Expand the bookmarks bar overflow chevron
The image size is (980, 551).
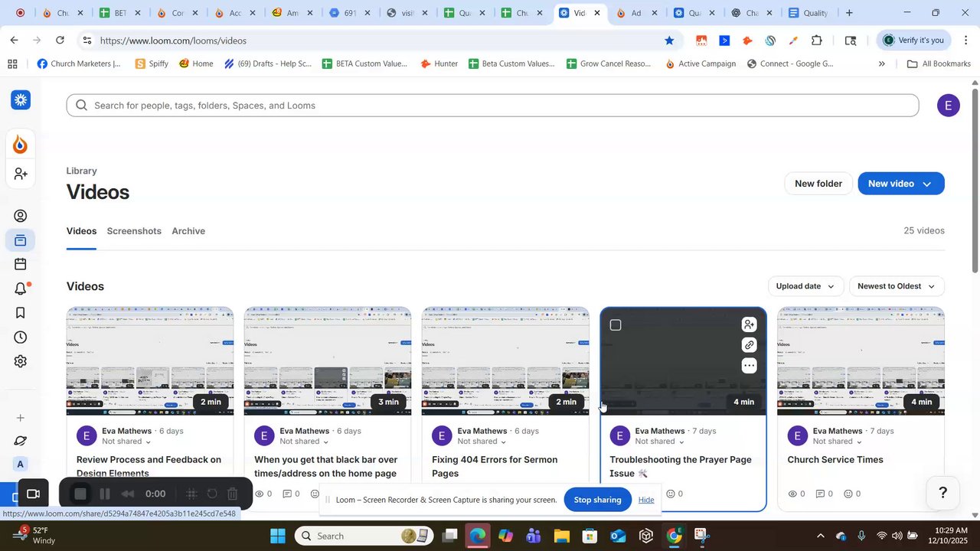point(882,64)
